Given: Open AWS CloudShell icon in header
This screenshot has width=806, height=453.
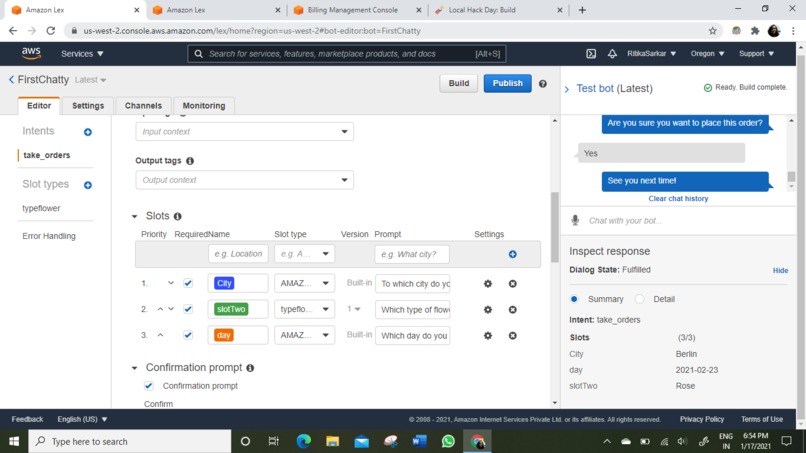Looking at the screenshot, I should 591,53.
